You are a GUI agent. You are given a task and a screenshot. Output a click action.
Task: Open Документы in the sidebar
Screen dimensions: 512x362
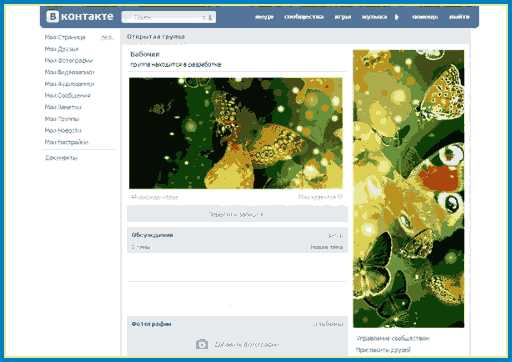pyautogui.click(x=61, y=158)
